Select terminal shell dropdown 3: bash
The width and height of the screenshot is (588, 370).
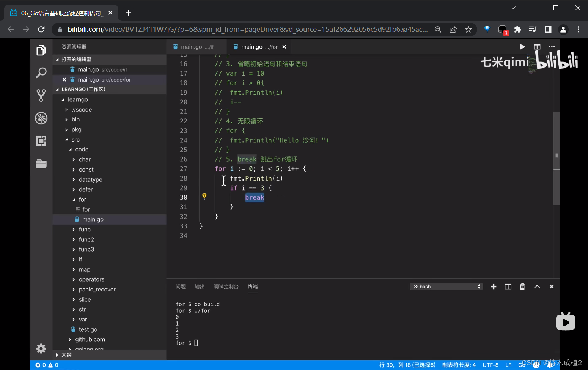point(446,287)
